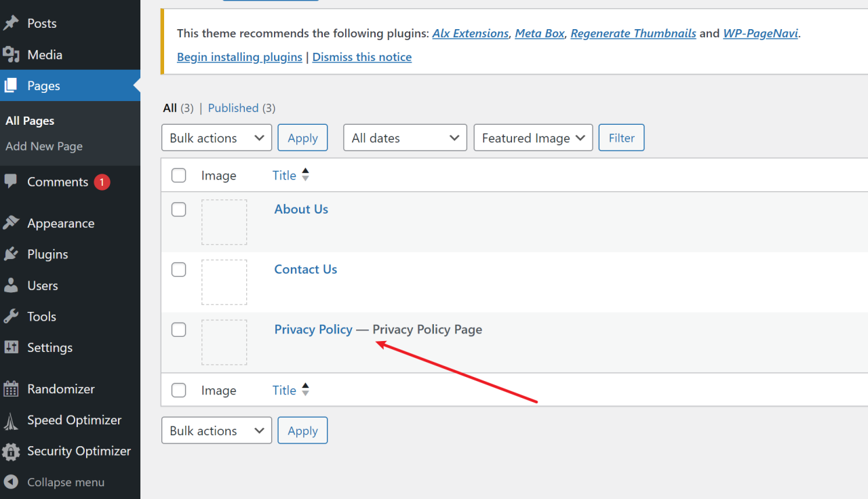Image resolution: width=868 pixels, height=499 pixels.
Task: Click the Randomizer calendar icon
Action: click(11, 389)
